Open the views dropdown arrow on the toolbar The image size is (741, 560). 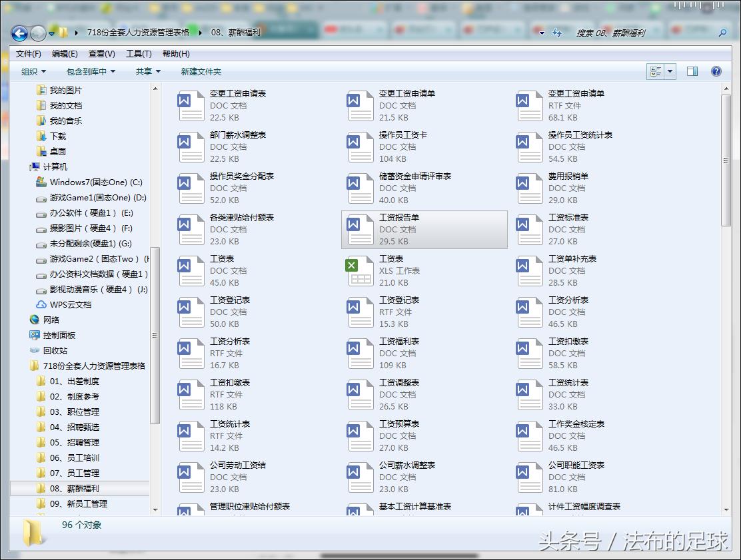[x=670, y=71]
